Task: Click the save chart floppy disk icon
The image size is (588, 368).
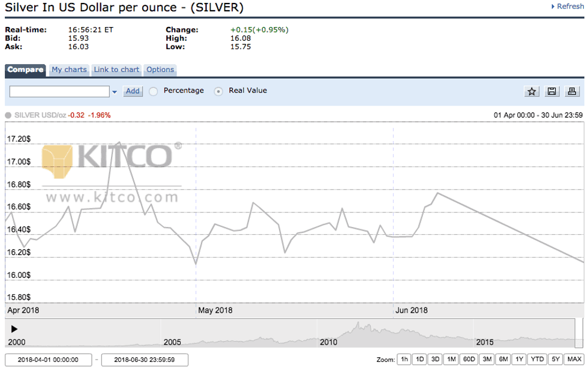Action: [552, 91]
